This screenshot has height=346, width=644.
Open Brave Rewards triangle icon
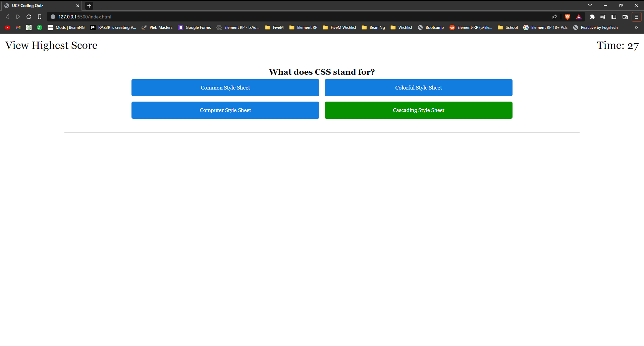point(579,17)
